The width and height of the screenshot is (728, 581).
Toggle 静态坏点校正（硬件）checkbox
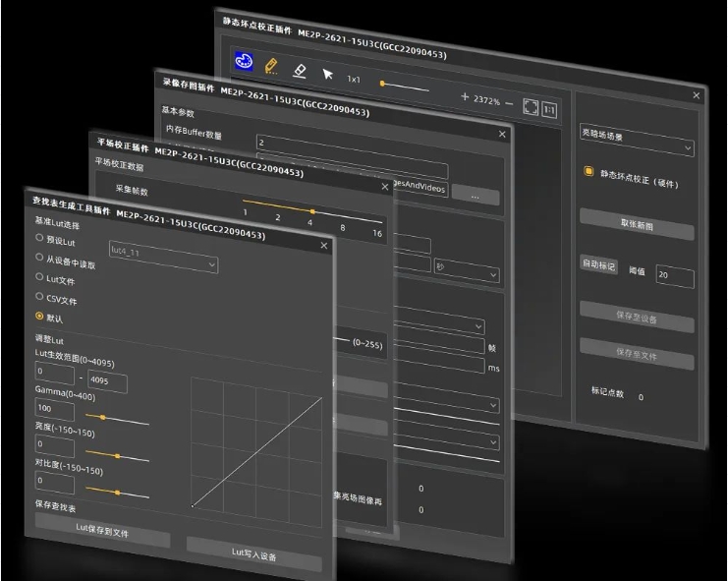pos(588,171)
